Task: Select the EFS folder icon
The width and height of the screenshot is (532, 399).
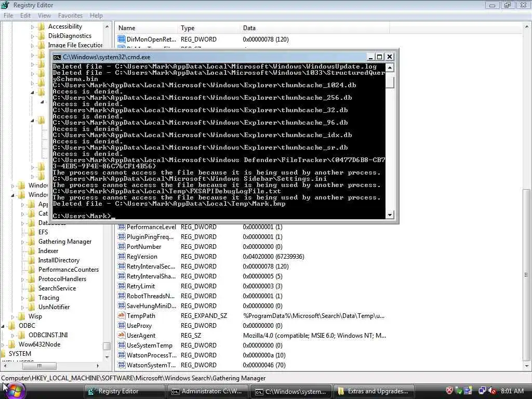Action: pos(32,232)
